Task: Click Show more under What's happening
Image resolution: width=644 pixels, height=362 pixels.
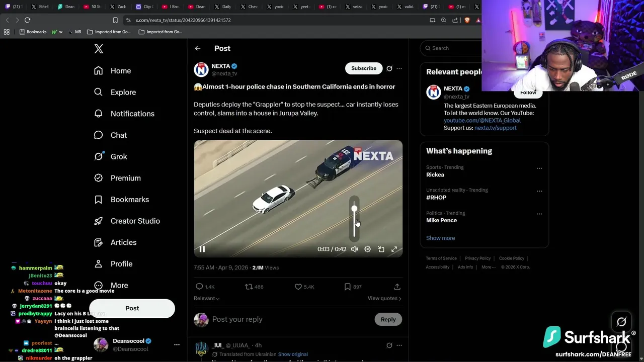Action: pyautogui.click(x=440, y=238)
